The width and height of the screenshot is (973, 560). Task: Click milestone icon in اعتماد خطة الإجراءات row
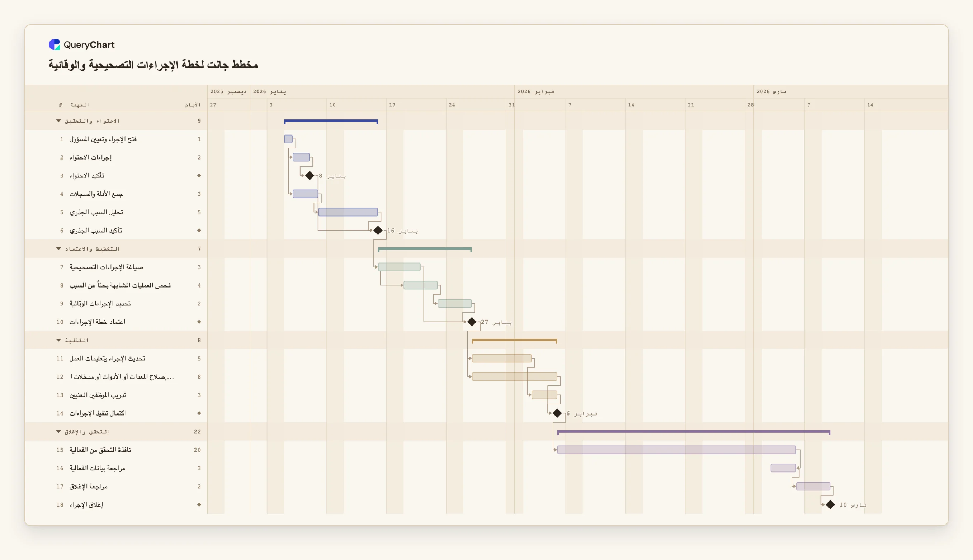199,322
